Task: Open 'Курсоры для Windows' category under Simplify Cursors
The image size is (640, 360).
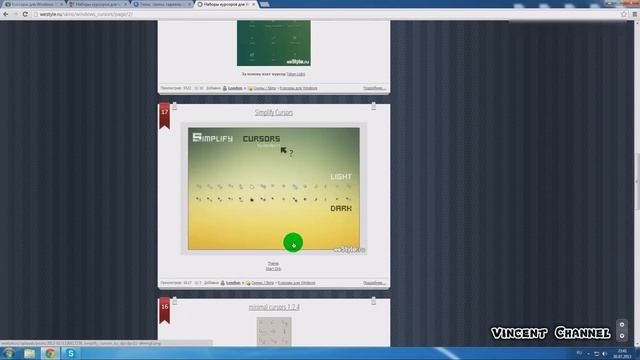Action: [296, 283]
